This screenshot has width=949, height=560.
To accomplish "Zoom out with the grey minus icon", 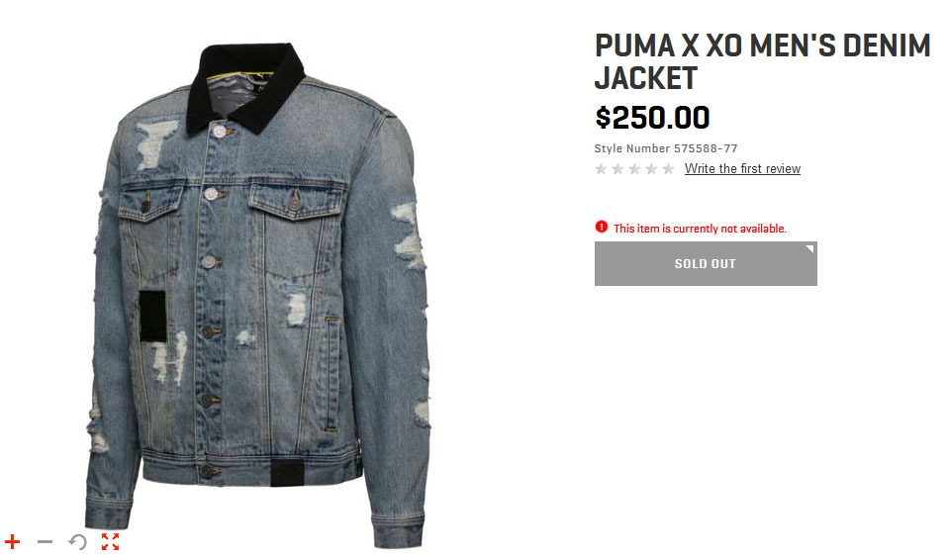I will [x=45, y=542].
